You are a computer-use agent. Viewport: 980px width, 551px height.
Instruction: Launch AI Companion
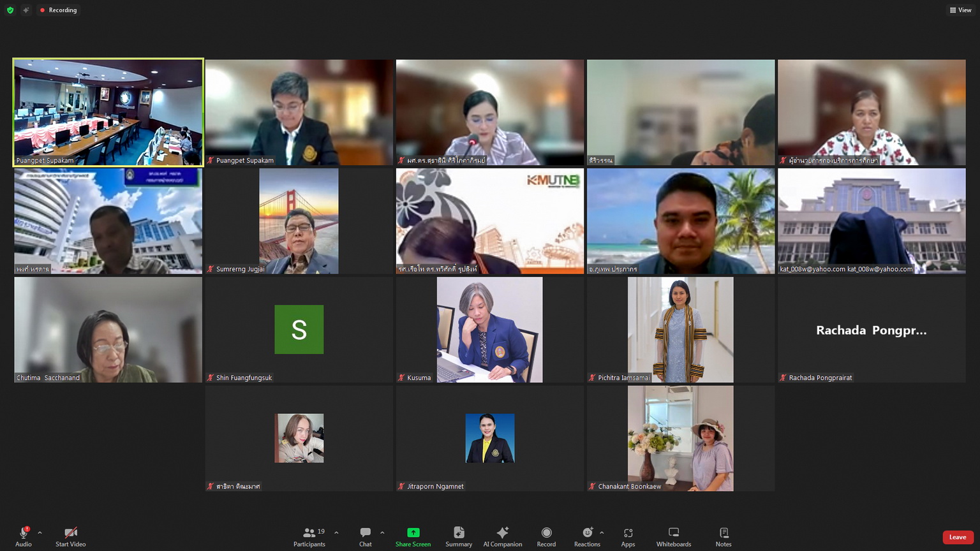tap(502, 536)
